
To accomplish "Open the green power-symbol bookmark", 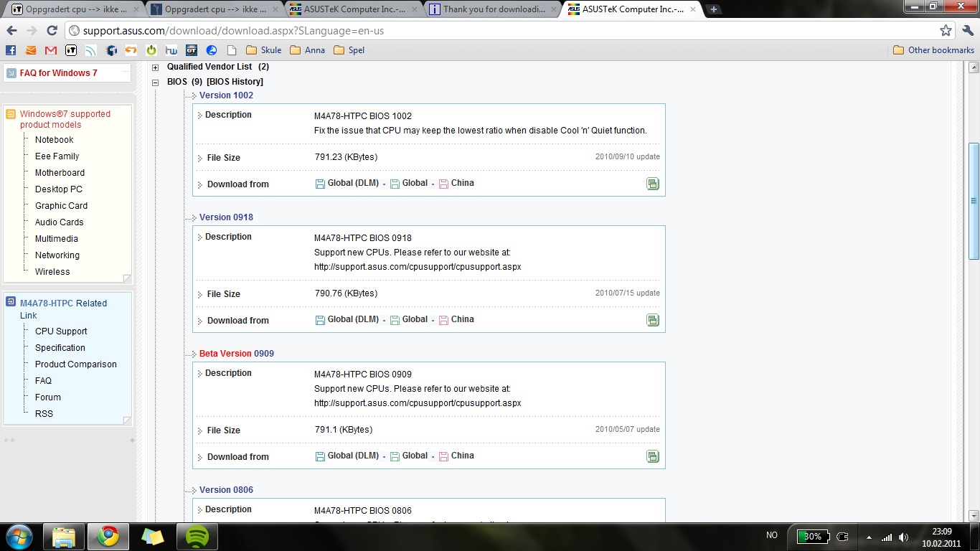I will (x=151, y=50).
